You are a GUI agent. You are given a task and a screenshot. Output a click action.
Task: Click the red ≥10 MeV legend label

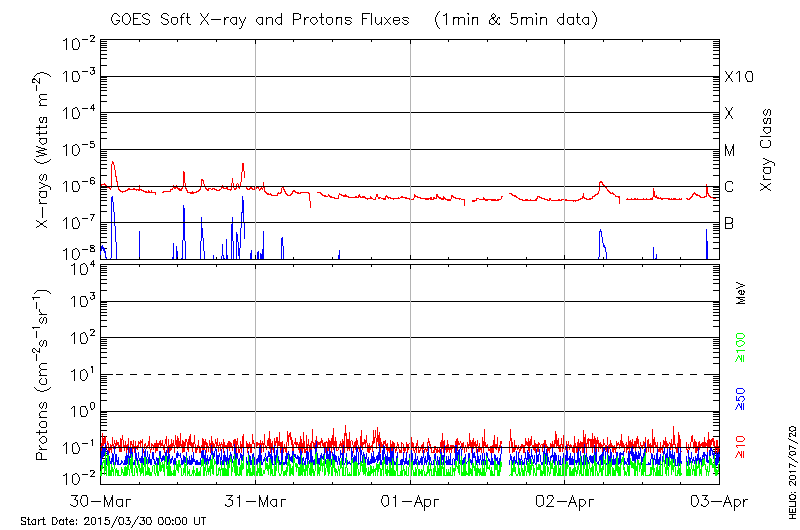tap(742, 448)
